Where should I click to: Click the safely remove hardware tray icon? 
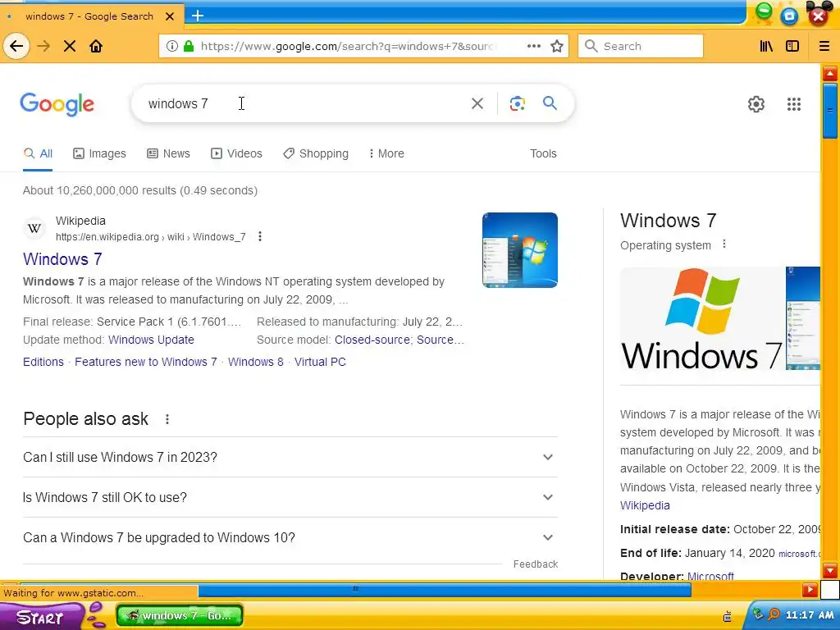tap(757, 614)
